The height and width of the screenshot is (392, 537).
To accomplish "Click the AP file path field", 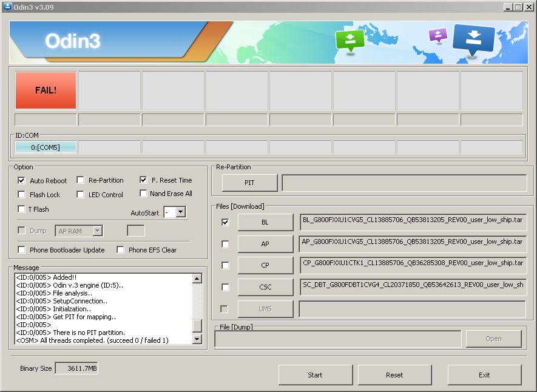I will [x=413, y=244].
